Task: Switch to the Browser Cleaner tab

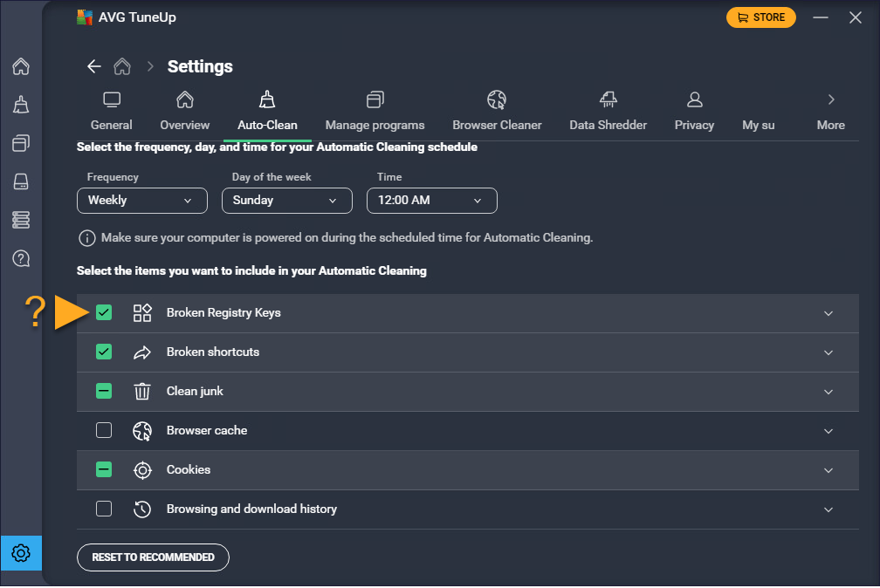Action: click(x=497, y=111)
